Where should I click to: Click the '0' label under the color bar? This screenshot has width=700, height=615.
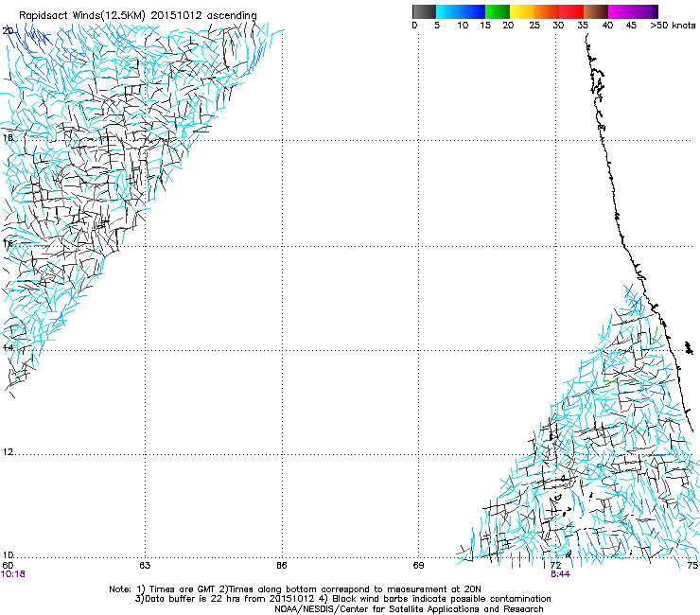(x=414, y=25)
